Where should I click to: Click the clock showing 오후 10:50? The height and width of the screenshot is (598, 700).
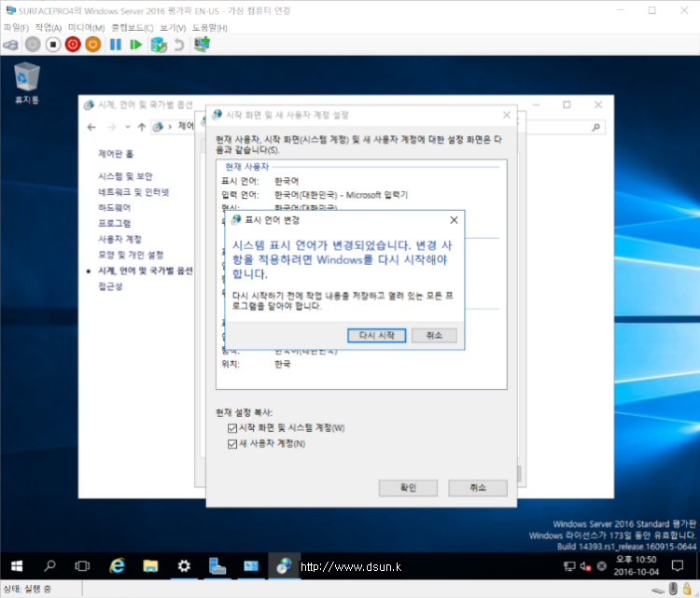[637, 565]
